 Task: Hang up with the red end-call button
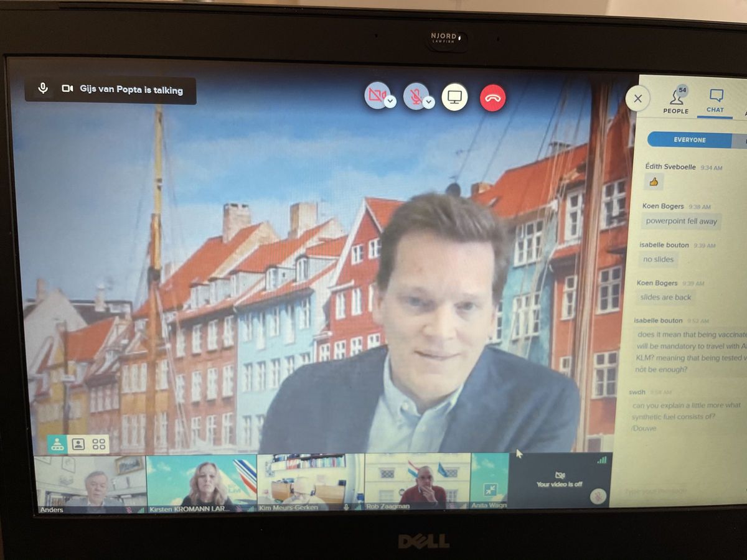[x=492, y=98]
